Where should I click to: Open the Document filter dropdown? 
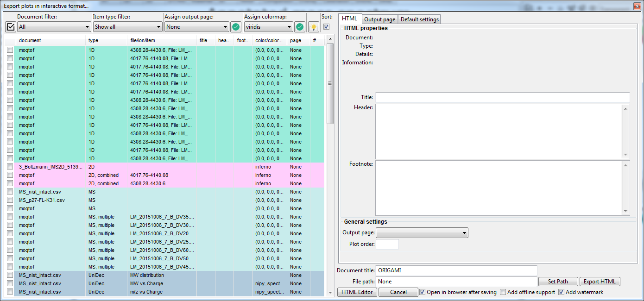(x=54, y=27)
